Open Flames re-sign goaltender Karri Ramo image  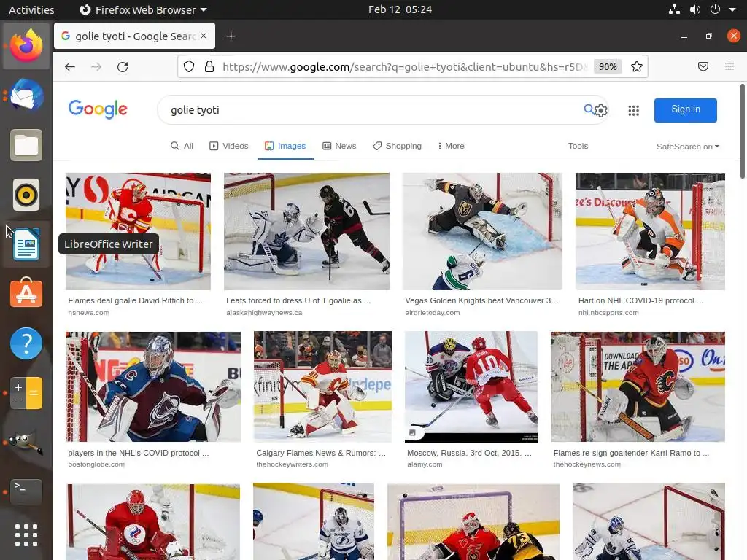tap(638, 386)
